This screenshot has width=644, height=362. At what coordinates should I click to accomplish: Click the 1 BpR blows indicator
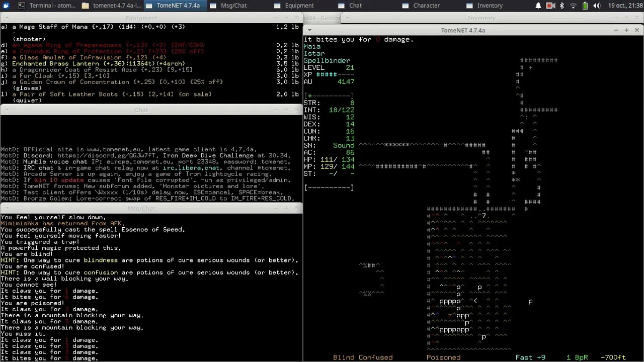(577, 357)
